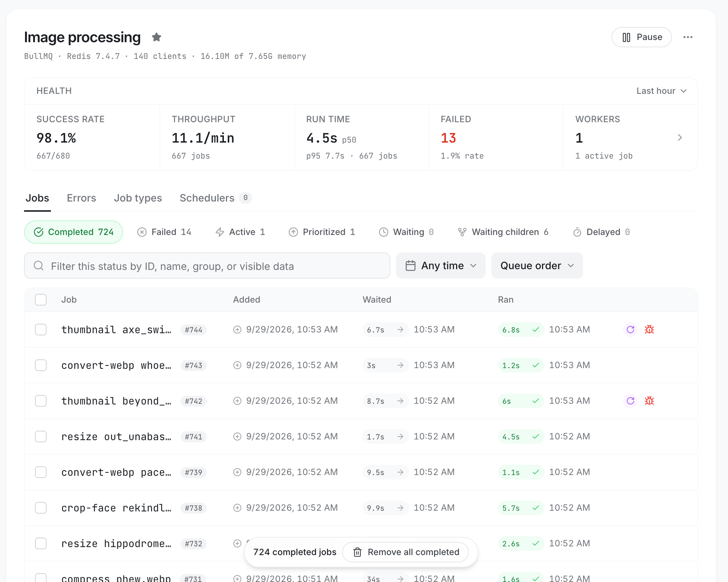Image resolution: width=728 pixels, height=582 pixels.
Task: Check the box for job #738
Action: [x=41, y=508]
